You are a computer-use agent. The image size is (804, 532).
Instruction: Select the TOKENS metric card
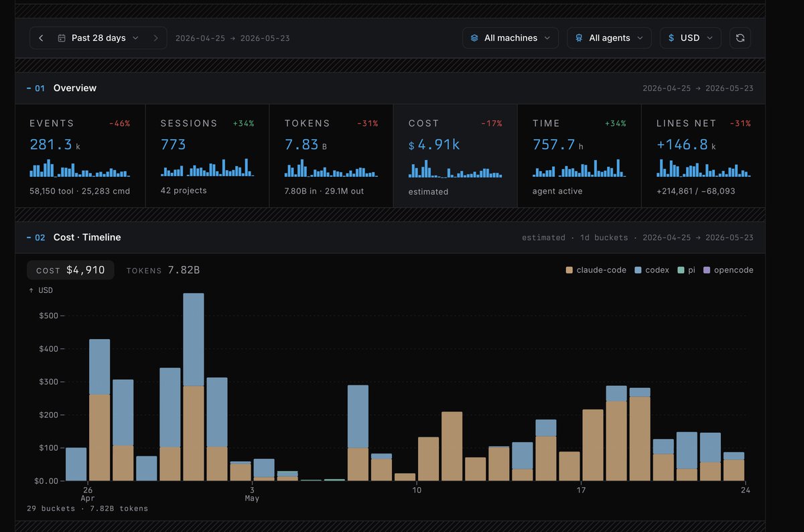pyautogui.click(x=331, y=155)
